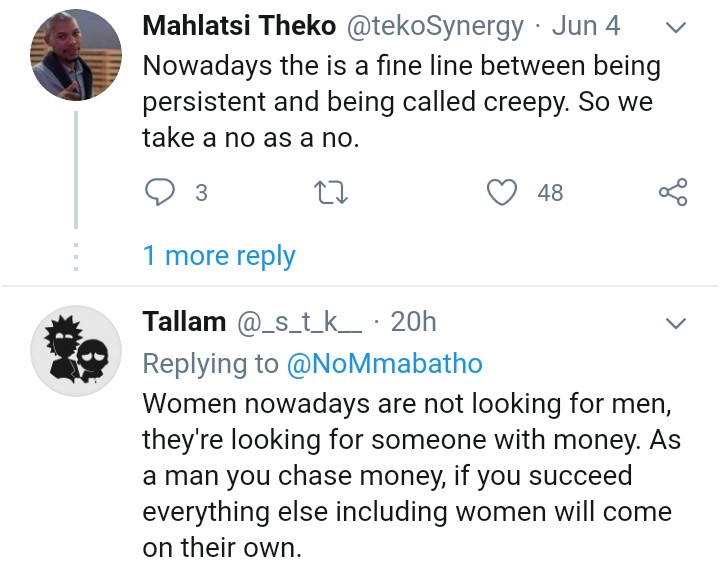Show the 1 more reply link
The height and width of the screenshot is (561, 720).
(x=219, y=256)
